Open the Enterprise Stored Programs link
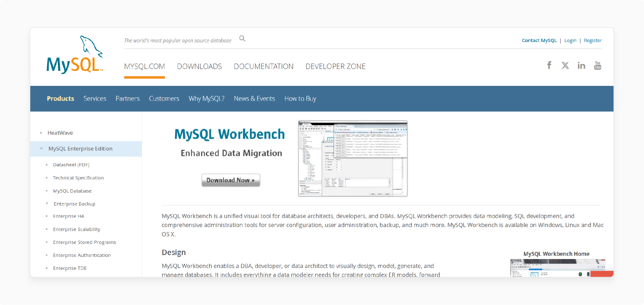Image resolution: width=644 pixels, height=305 pixels. (x=84, y=242)
